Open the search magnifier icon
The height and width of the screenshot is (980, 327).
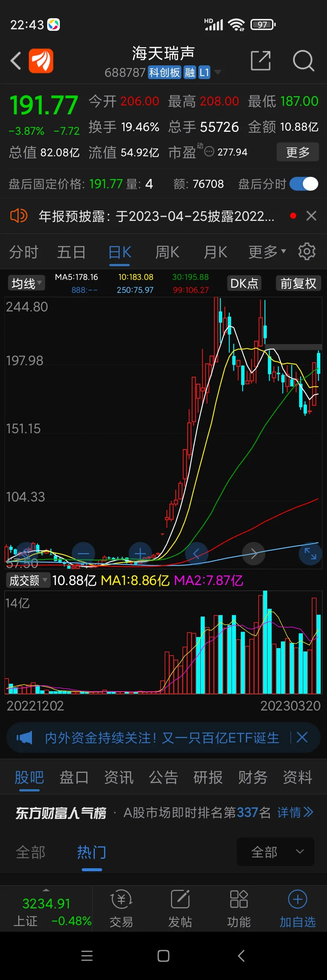(x=303, y=61)
